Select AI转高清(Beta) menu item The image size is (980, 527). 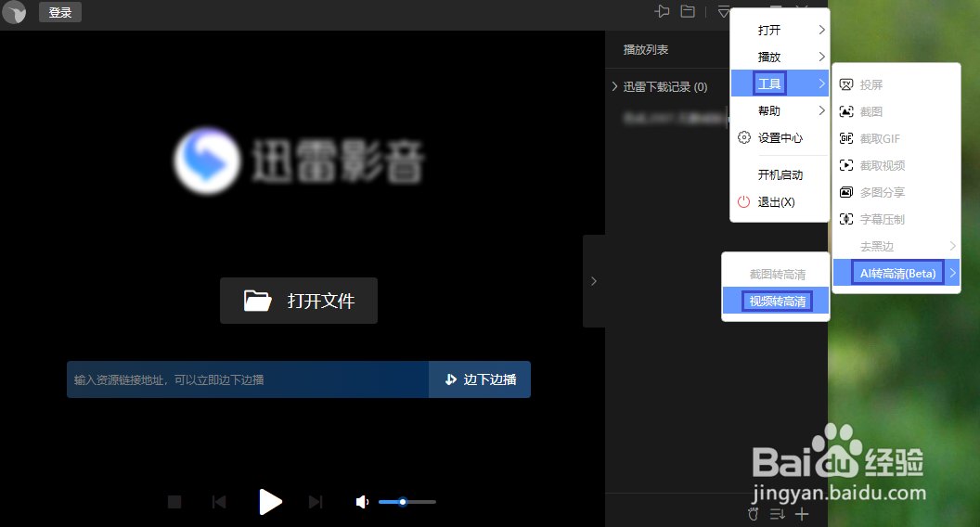(x=896, y=273)
